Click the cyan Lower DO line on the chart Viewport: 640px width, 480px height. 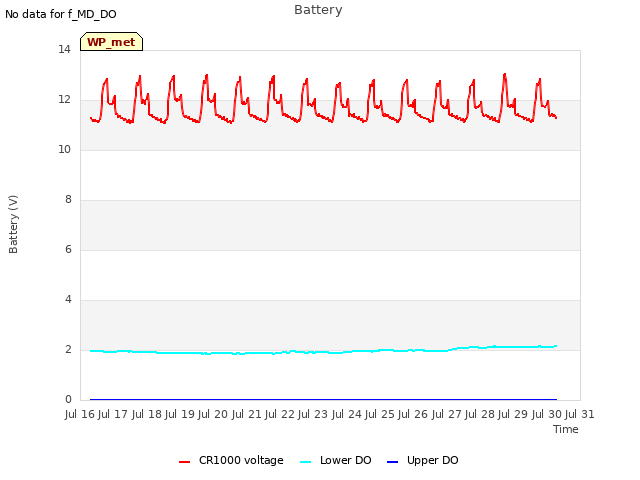point(323,351)
